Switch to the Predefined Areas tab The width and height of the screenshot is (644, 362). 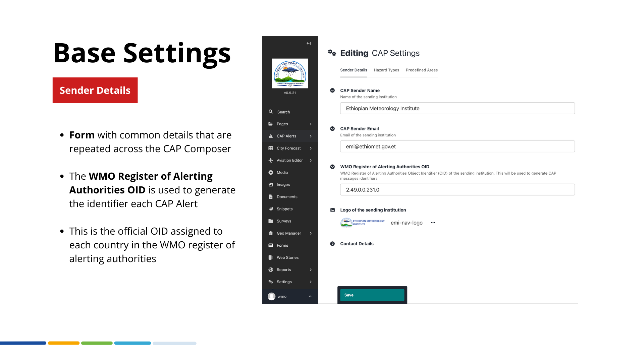(422, 70)
